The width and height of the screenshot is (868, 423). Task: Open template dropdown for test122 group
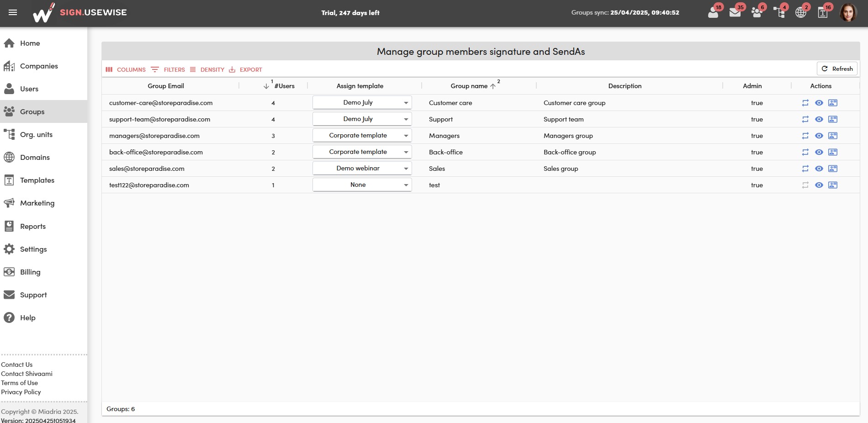pyautogui.click(x=362, y=185)
